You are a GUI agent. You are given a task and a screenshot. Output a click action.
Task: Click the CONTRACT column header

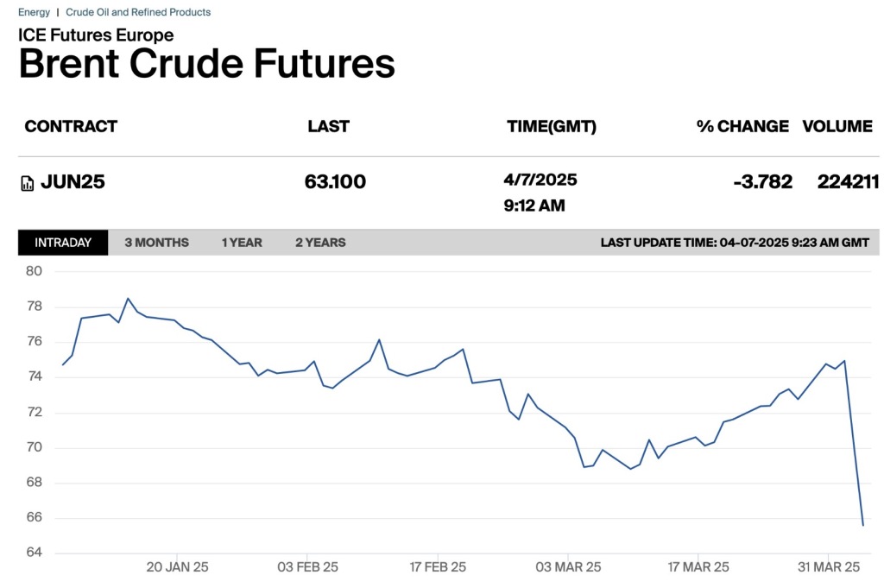[71, 126]
